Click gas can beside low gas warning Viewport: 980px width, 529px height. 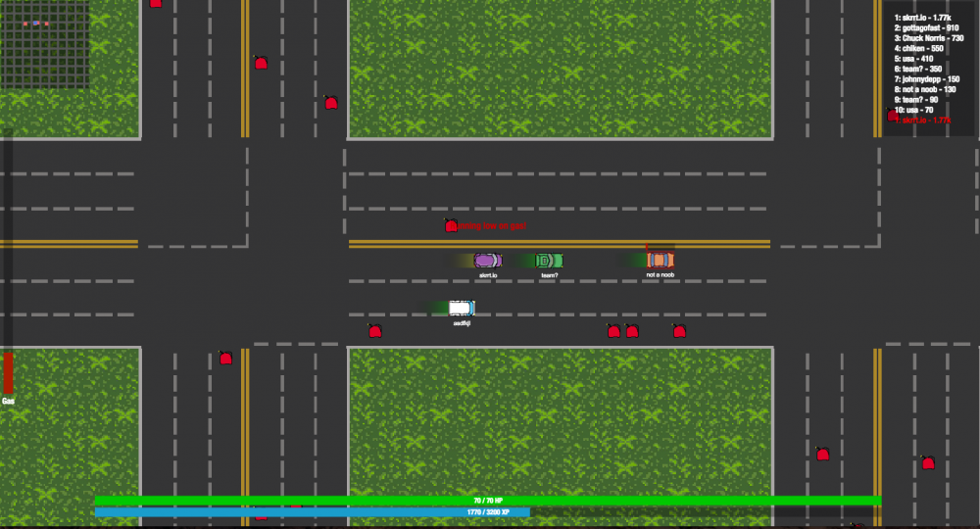coord(451,225)
